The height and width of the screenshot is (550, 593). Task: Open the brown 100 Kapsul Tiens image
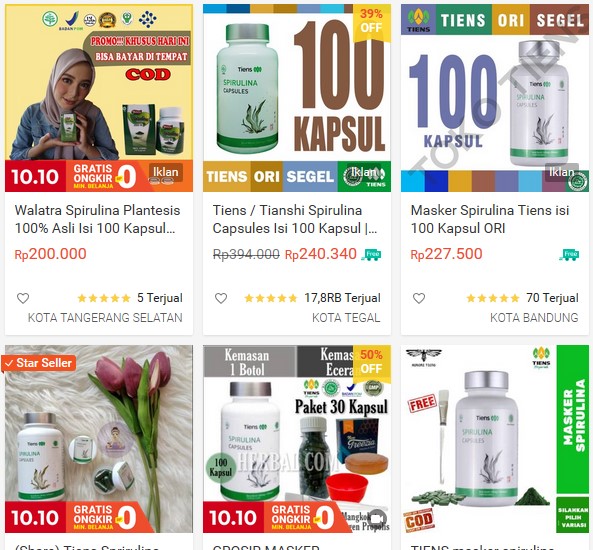297,98
